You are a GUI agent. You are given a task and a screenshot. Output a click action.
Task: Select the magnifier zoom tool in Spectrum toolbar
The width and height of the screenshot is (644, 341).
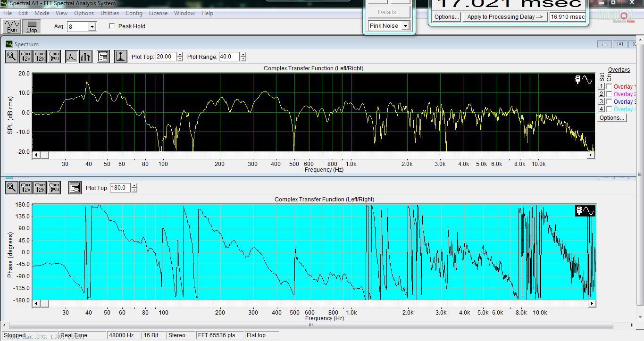[11, 57]
